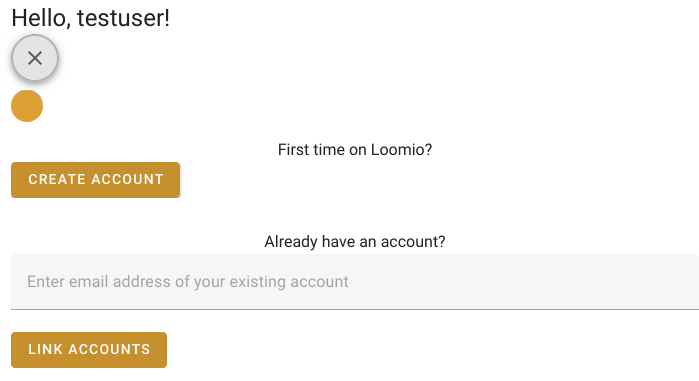Image resolution: width=699 pixels, height=381 pixels.
Task: Open testuser's profile avatar
Action: (27, 106)
